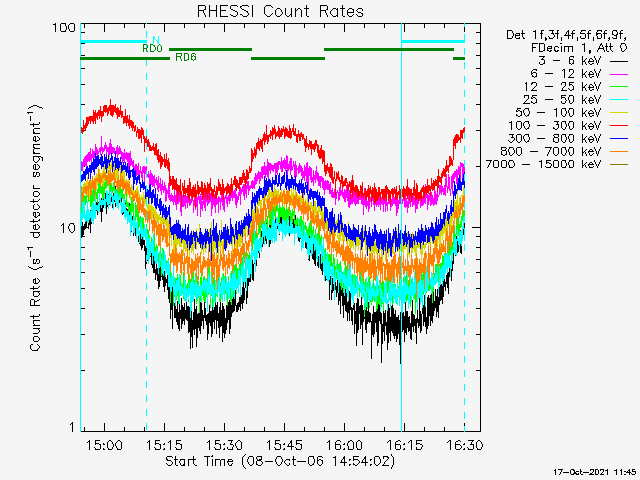The width and height of the screenshot is (640, 480).
Task: Click the y-axis label 10
Action: tap(68, 228)
